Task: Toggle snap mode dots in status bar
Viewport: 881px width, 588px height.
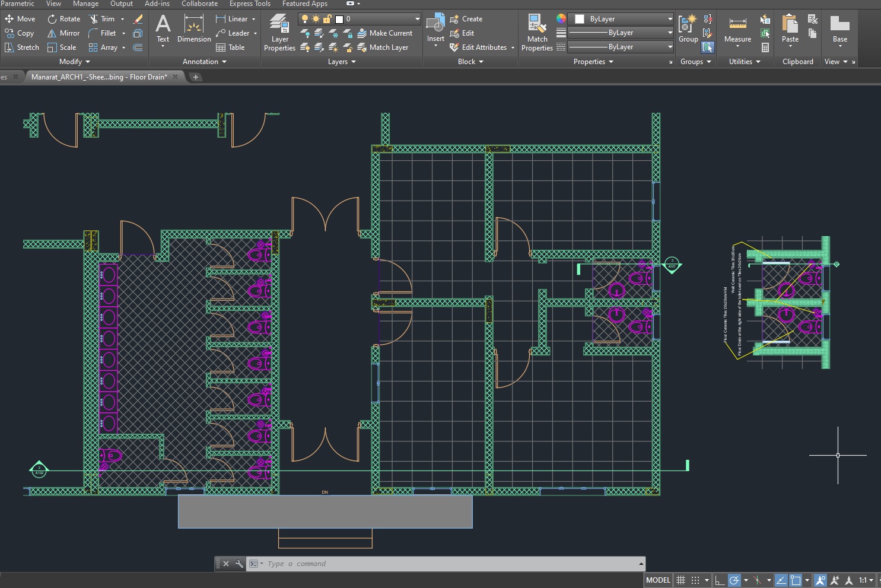Action: (695, 580)
